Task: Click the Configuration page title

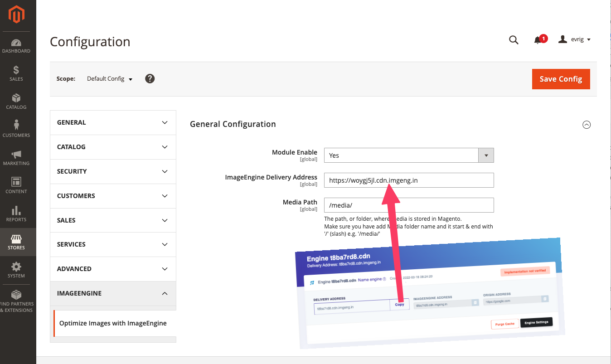Action: point(90,42)
